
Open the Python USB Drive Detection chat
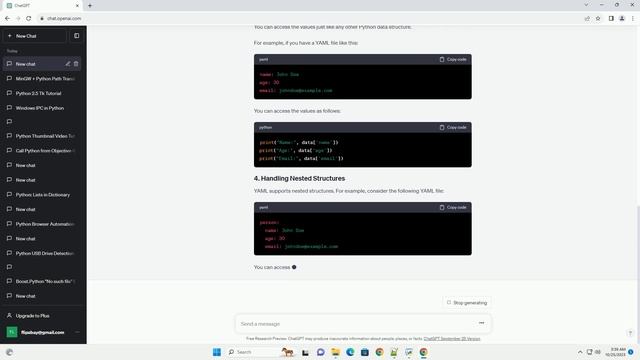pyautogui.click(x=42, y=253)
